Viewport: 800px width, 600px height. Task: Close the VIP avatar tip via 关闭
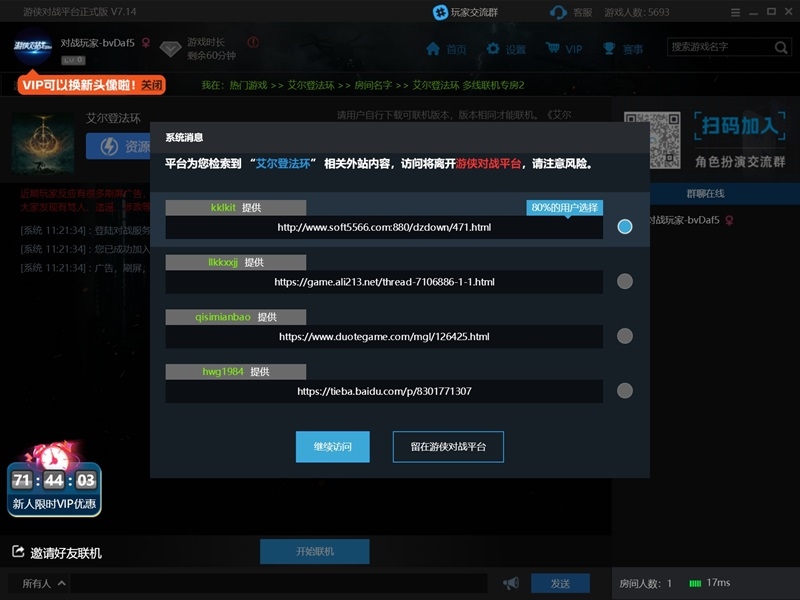coord(151,85)
